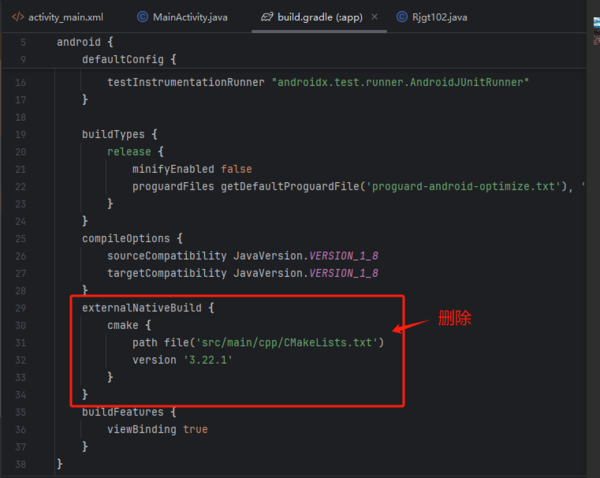Click the 'buildTypes {' line
The image size is (600, 478).
pyautogui.click(x=120, y=134)
